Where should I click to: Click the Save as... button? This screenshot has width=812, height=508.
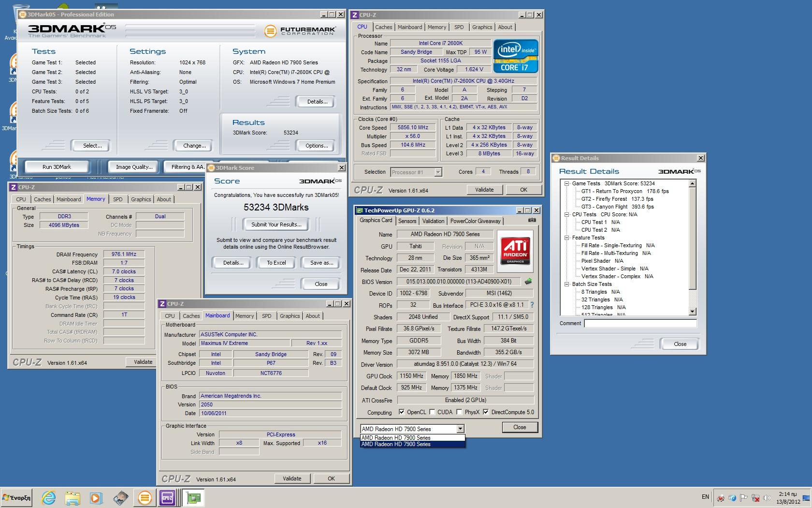pos(321,263)
